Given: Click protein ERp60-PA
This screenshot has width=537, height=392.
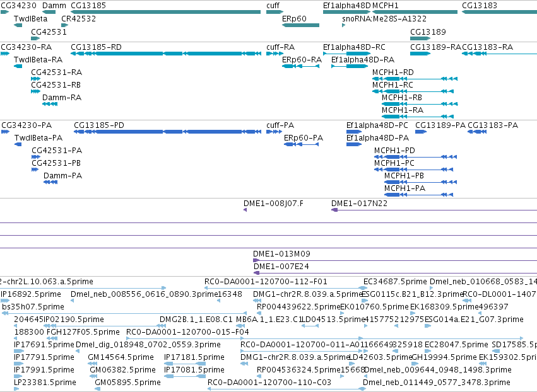Looking at the screenshot, I should pos(304,138).
